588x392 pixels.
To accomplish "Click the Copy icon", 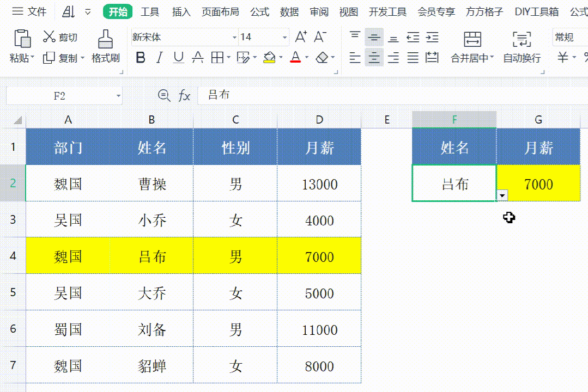I will [49, 58].
